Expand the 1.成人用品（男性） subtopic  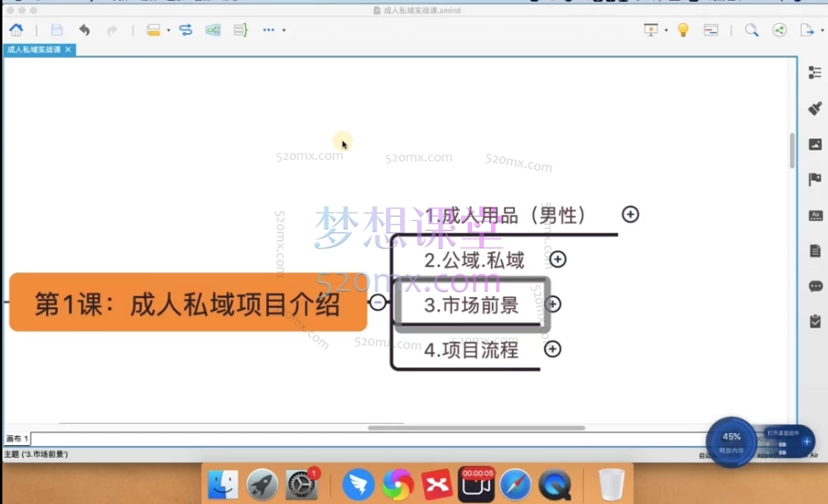[x=630, y=214]
